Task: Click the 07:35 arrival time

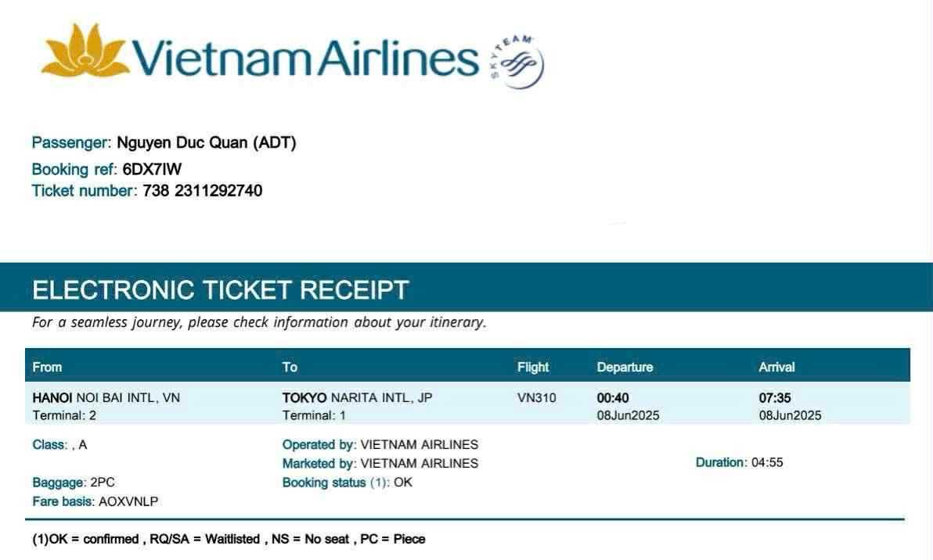Action: coord(775,398)
